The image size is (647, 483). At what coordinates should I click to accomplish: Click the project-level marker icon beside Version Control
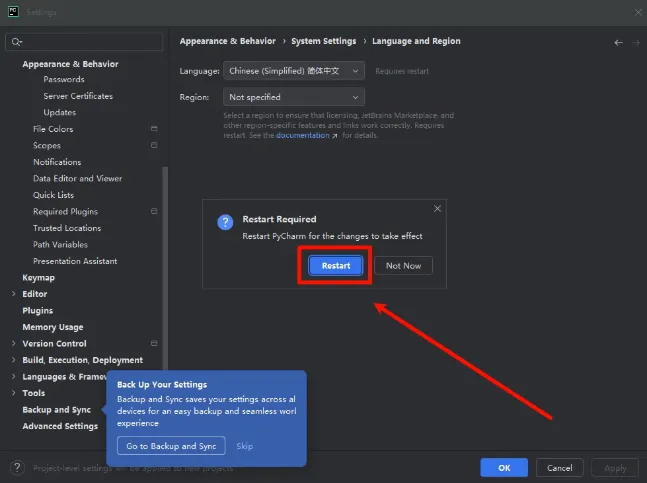[x=154, y=343]
